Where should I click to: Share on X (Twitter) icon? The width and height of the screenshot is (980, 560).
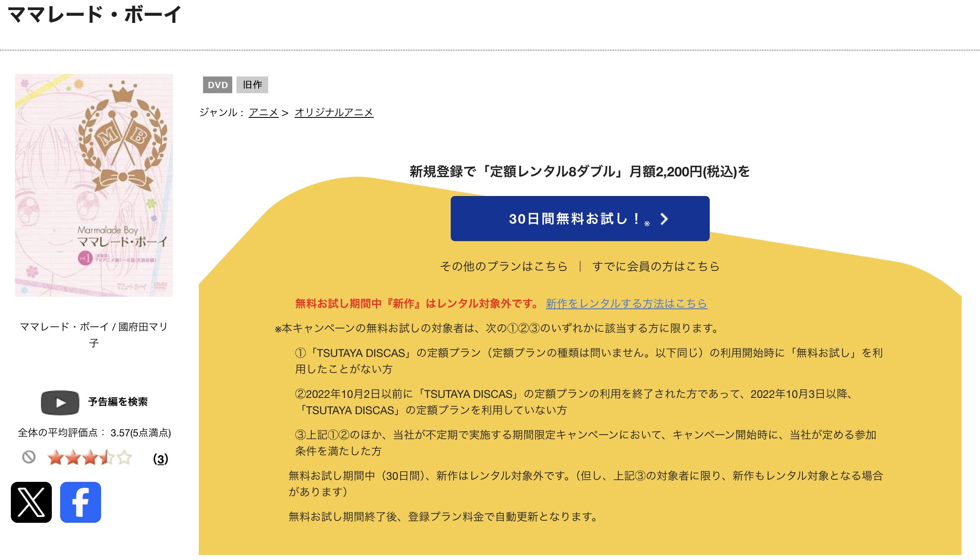(31, 502)
